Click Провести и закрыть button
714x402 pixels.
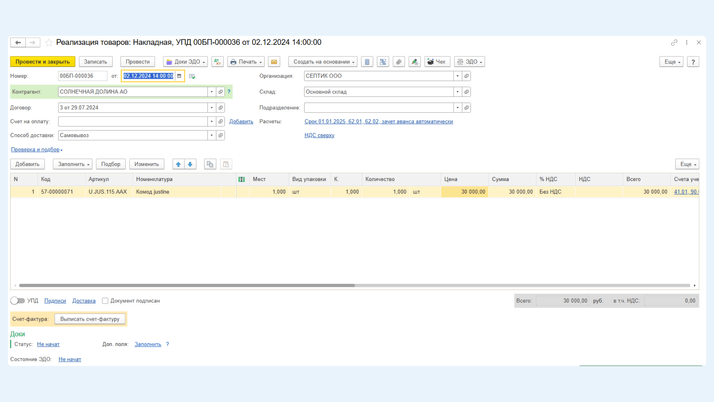(x=43, y=62)
